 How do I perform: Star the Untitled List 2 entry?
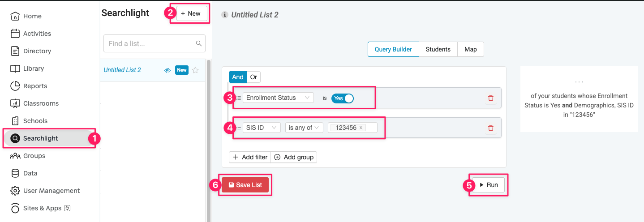click(x=195, y=70)
